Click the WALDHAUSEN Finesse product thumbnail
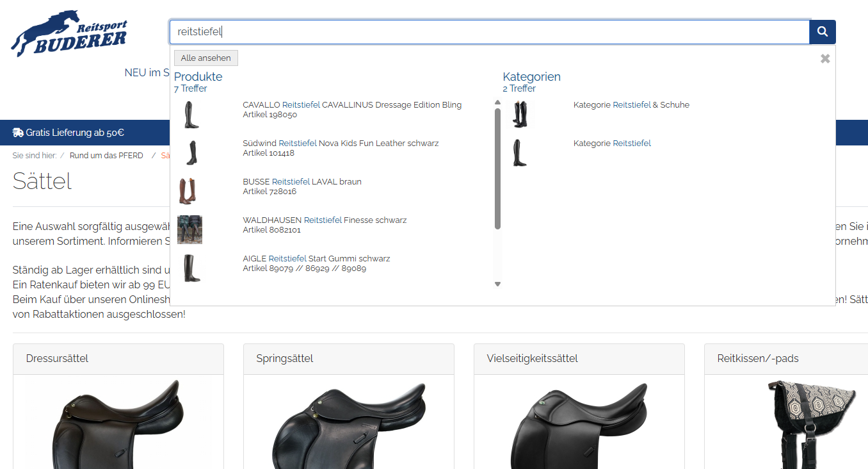This screenshot has height=469, width=868. (x=189, y=229)
